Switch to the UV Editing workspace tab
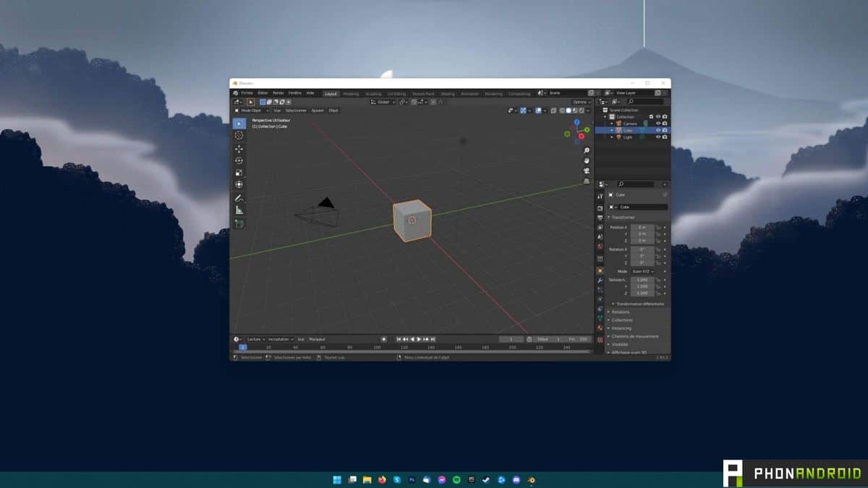 tap(396, 93)
